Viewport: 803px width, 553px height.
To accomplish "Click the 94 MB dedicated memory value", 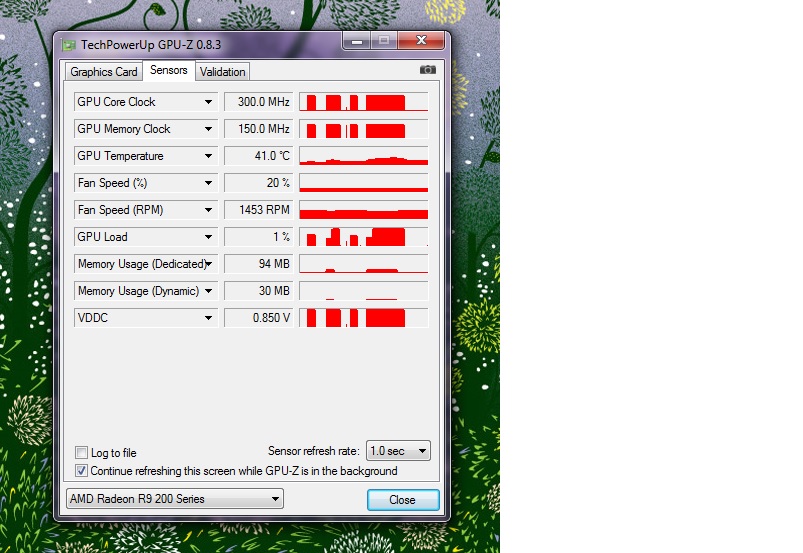I will pyautogui.click(x=259, y=264).
